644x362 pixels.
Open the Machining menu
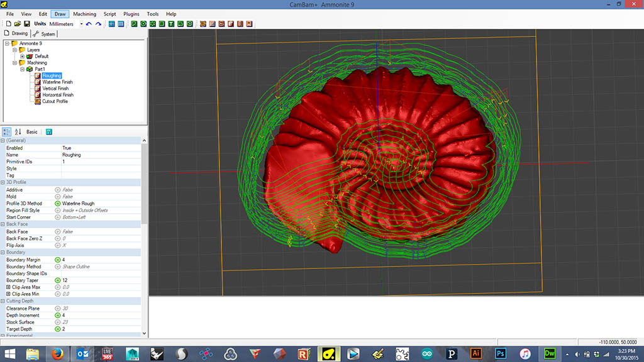tap(84, 14)
